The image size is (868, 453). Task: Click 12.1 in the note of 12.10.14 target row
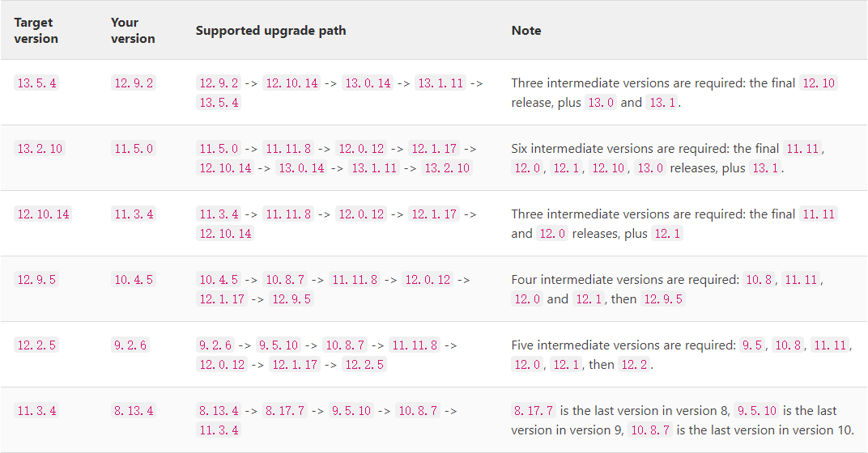click(x=667, y=234)
